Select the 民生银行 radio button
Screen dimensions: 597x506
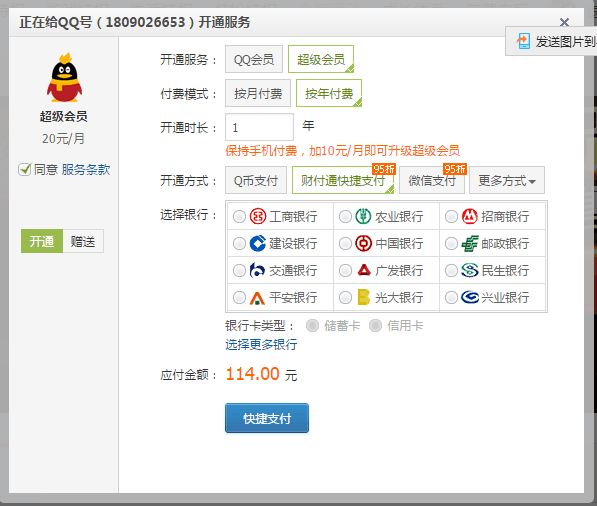451,271
